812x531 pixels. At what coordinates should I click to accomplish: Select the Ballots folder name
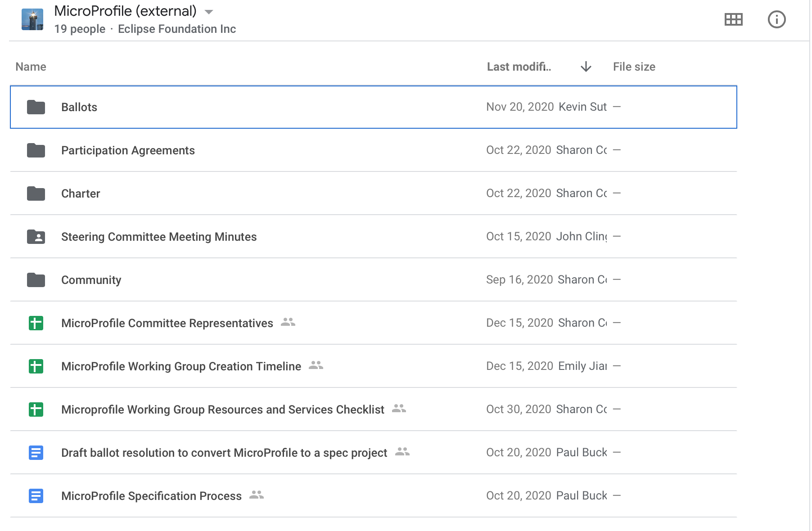coord(79,107)
